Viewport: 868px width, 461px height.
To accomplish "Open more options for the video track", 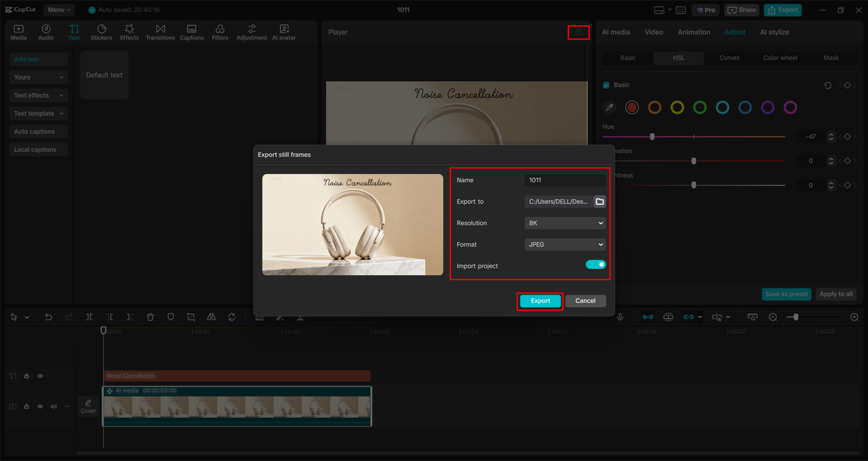I will click(66, 406).
